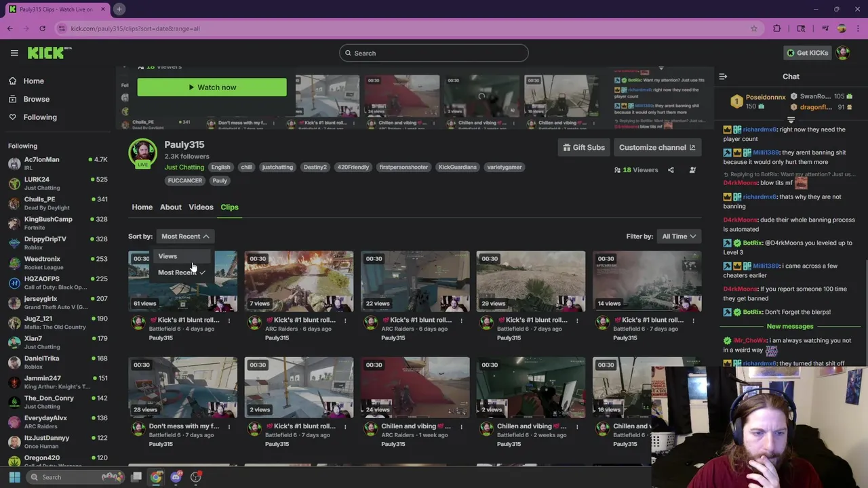Reload the browser page
The image size is (868, 488).
pos(42,28)
